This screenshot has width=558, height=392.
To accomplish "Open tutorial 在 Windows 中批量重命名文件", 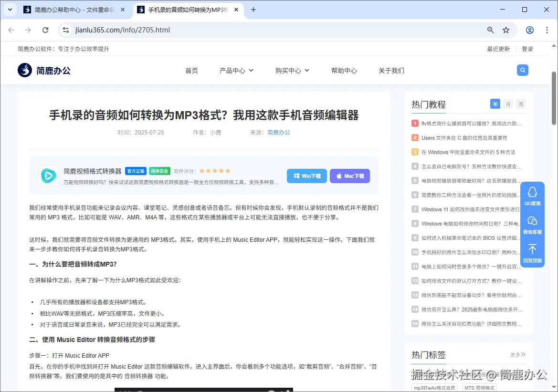I will click(x=468, y=152).
